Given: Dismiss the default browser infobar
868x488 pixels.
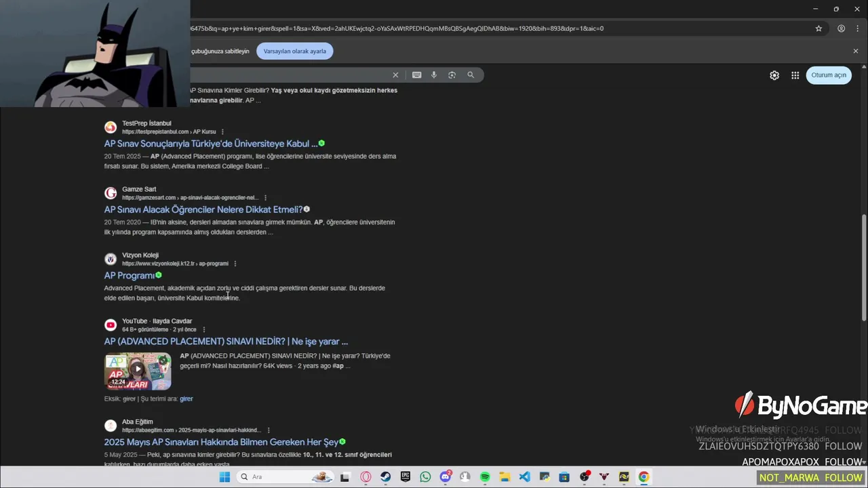Looking at the screenshot, I should click(x=855, y=51).
